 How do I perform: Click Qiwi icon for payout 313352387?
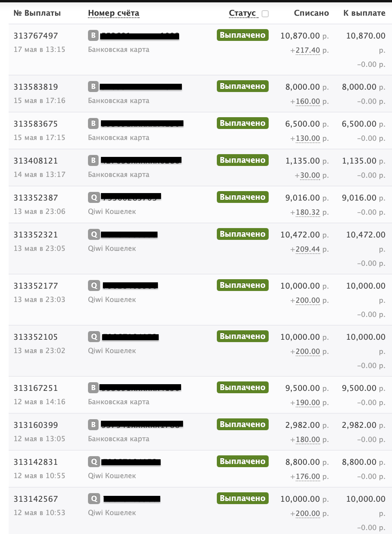[x=94, y=197]
